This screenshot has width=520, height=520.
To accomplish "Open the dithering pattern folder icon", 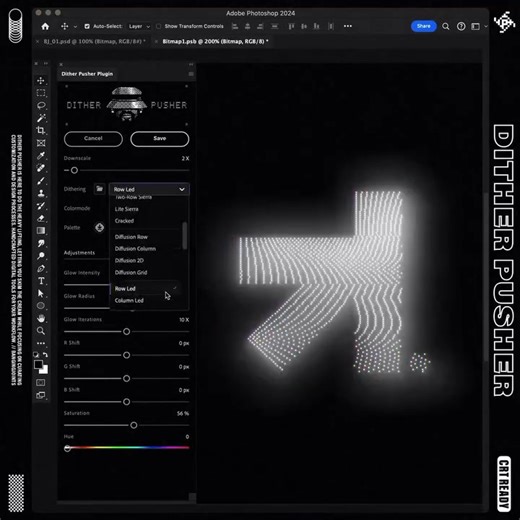I will click(99, 189).
